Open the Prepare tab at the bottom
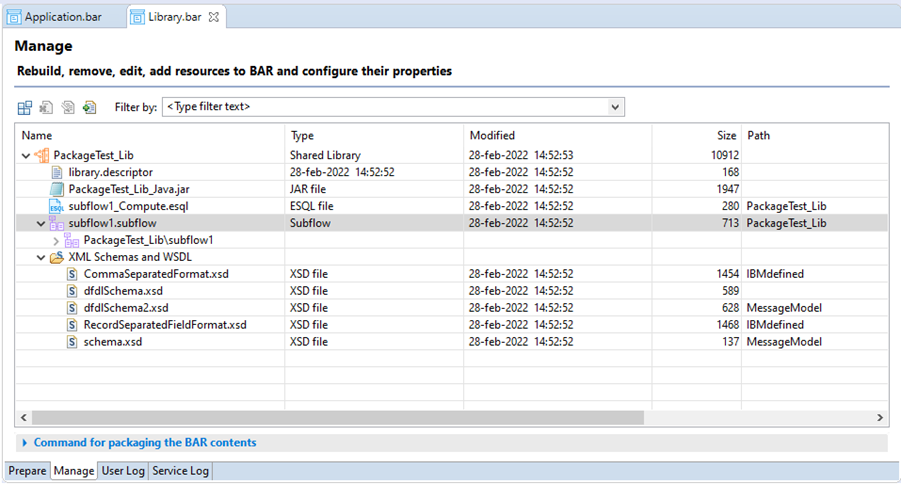 [x=27, y=471]
